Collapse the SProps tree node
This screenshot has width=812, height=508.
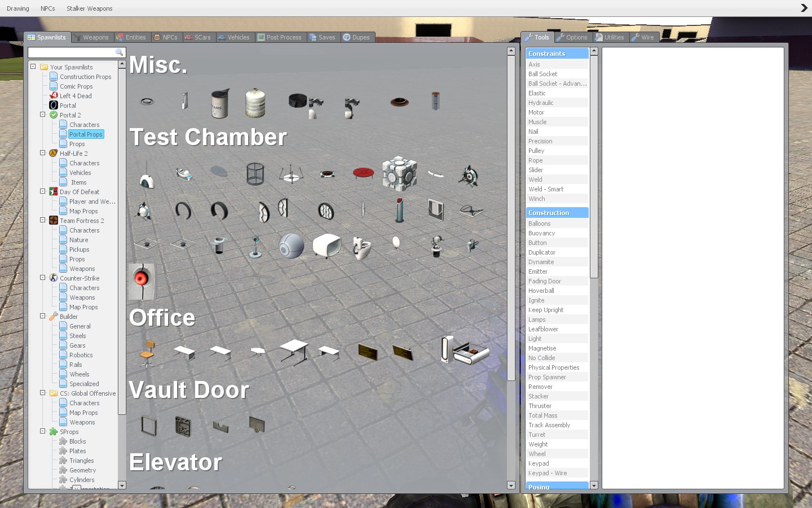tap(43, 431)
